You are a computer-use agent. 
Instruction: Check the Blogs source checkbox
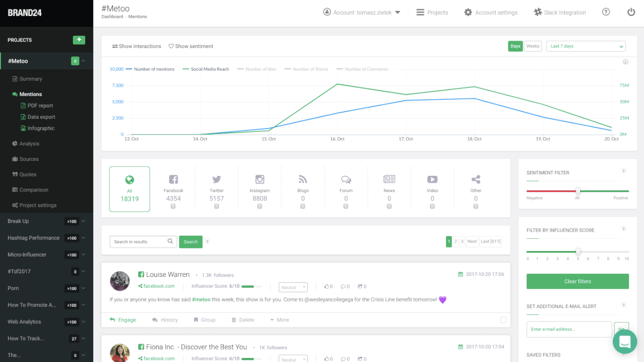(x=303, y=207)
